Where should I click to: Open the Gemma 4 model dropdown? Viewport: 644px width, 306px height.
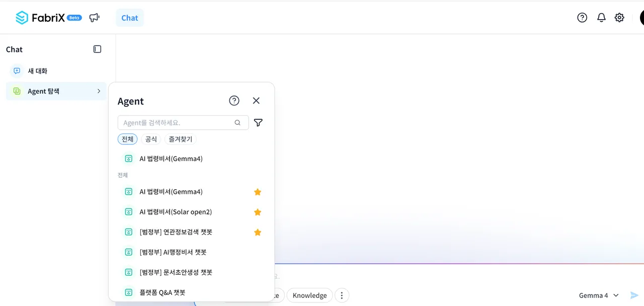pos(599,295)
